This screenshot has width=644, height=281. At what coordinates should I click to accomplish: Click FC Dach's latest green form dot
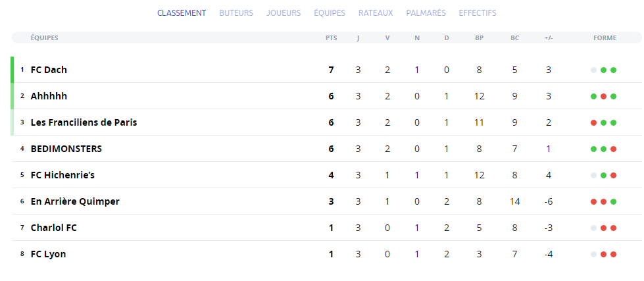[x=613, y=70]
